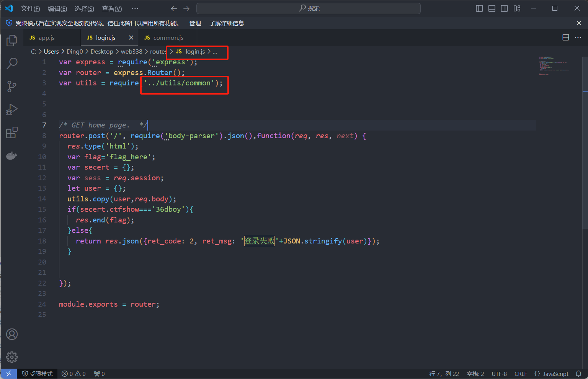This screenshot has width=588, height=379.
Task: Open the Manage gear icon
Action: point(12,357)
